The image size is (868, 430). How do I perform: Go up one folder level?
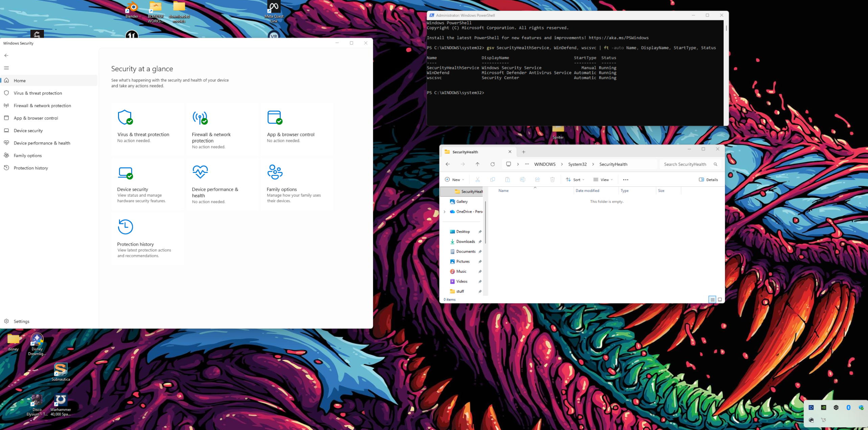(477, 164)
